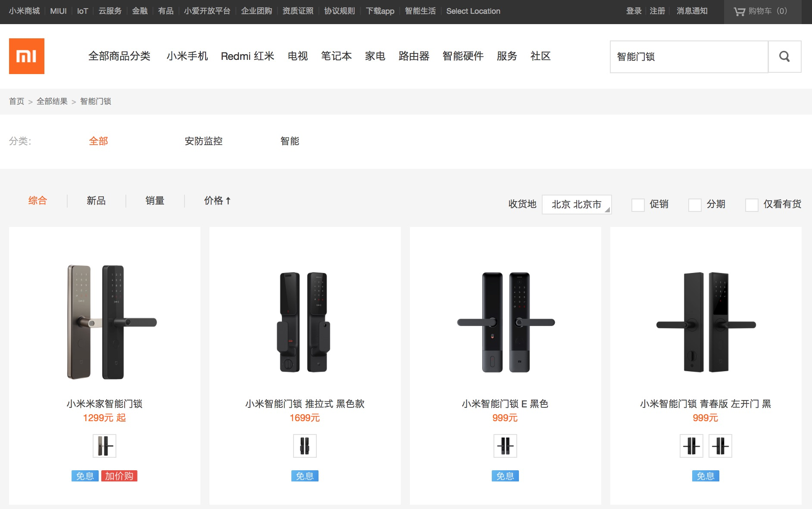Open 社区 in main navigation
812x509 pixels.
[x=540, y=56]
